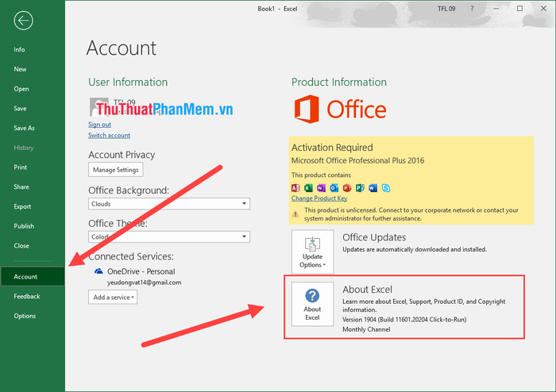556x392 pixels.
Task: Click the About Excel button
Action: (x=312, y=304)
